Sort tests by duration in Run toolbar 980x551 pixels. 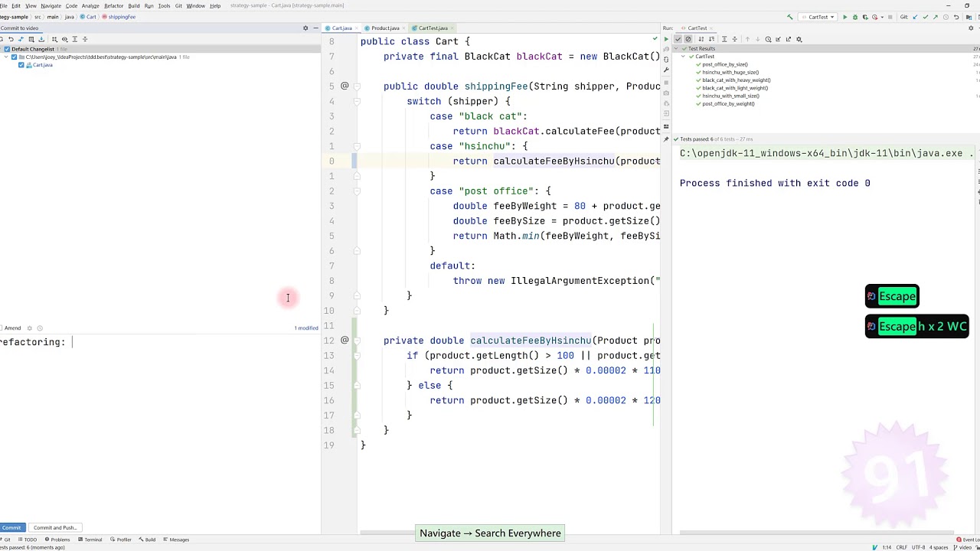point(711,39)
